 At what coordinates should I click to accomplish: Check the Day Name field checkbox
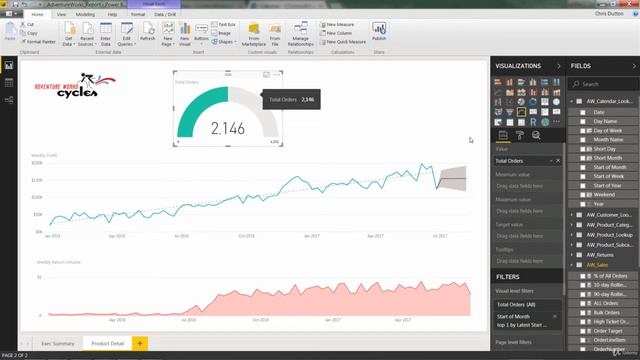583,122
